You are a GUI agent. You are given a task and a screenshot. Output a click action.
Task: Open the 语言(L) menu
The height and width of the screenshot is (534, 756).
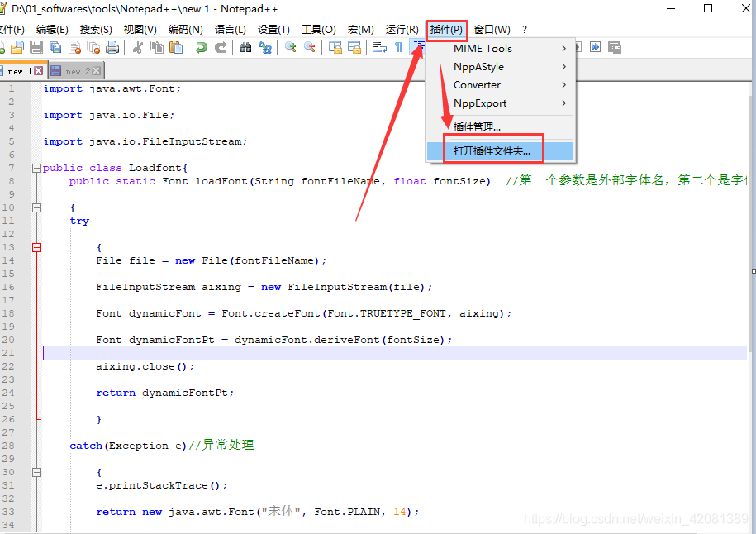point(230,30)
